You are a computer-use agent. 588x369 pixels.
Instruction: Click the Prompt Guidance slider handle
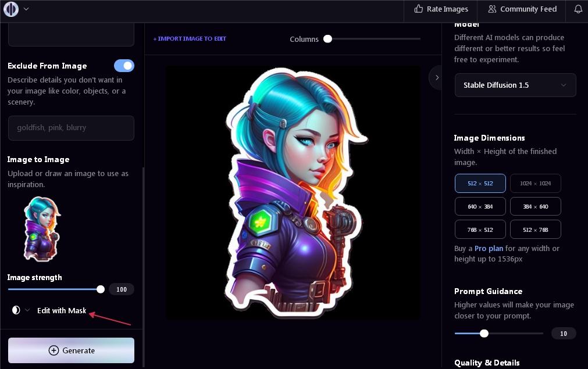[x=484, y=334]
